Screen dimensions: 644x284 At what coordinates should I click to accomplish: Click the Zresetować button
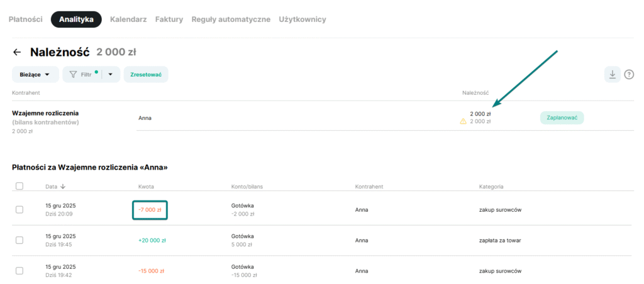pyautogui.click(x=146, y=74)
